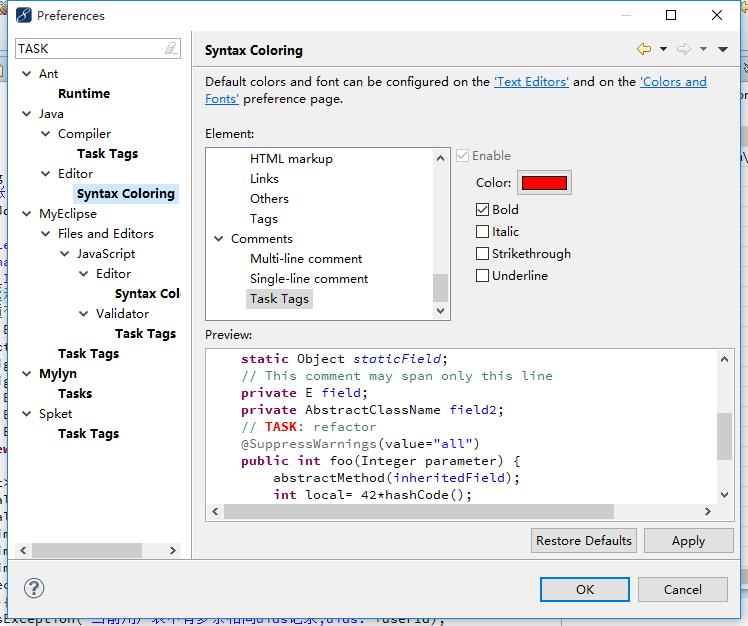Select Task Tags under Java Compiler
748x626 pixels.
(x=107, y=154)
